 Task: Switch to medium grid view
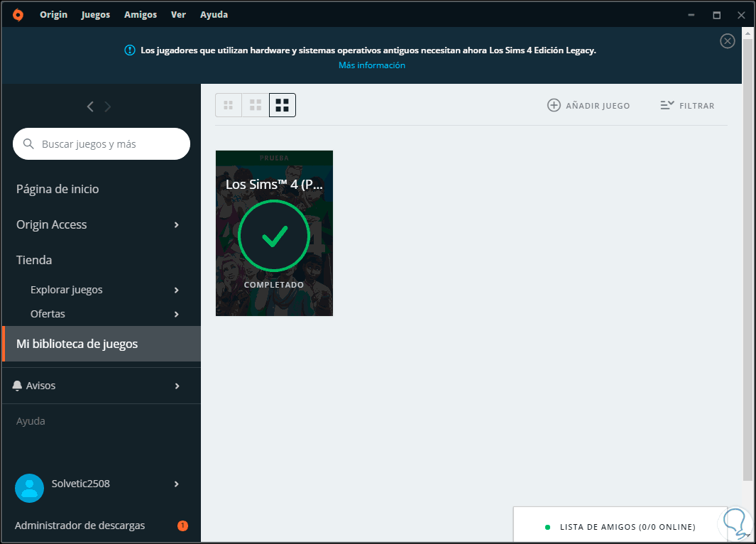tap(256, 105)
